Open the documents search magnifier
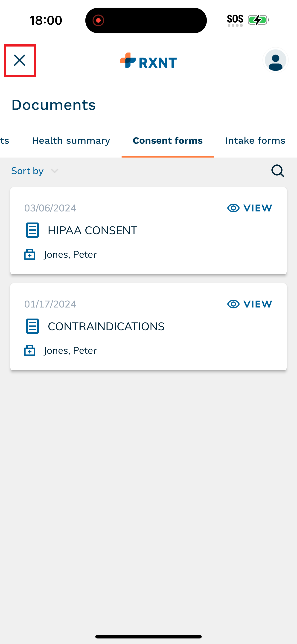This screenshot has height=644, width=297. (278, 171)
